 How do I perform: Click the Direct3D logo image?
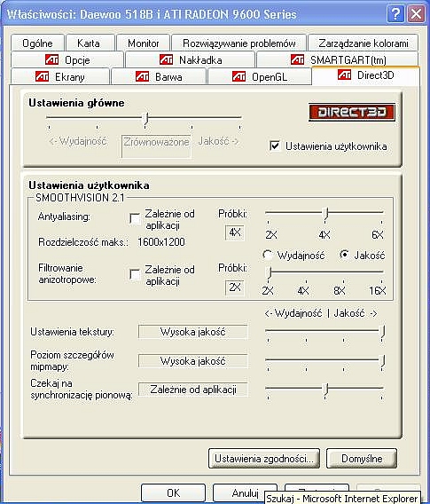point(352,112)
